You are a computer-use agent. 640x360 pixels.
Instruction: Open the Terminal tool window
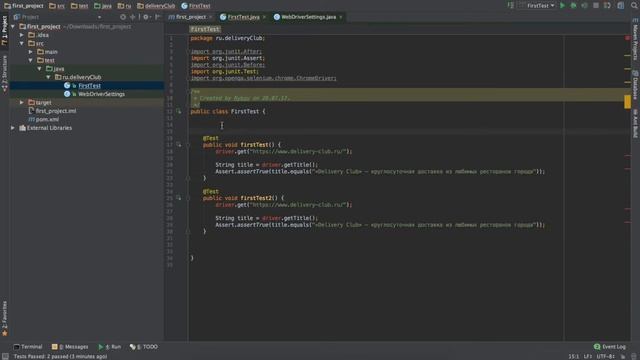tap(28, 347)
